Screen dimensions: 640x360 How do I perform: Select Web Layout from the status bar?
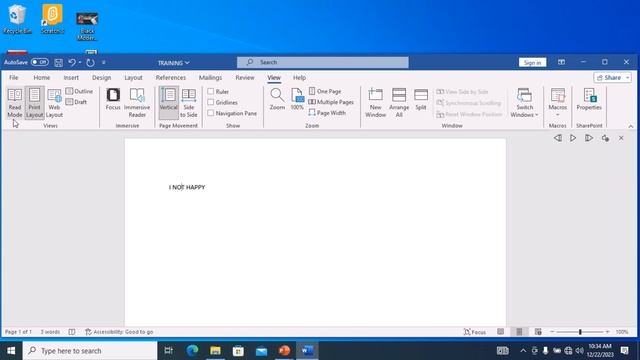[x=538, y=332]
